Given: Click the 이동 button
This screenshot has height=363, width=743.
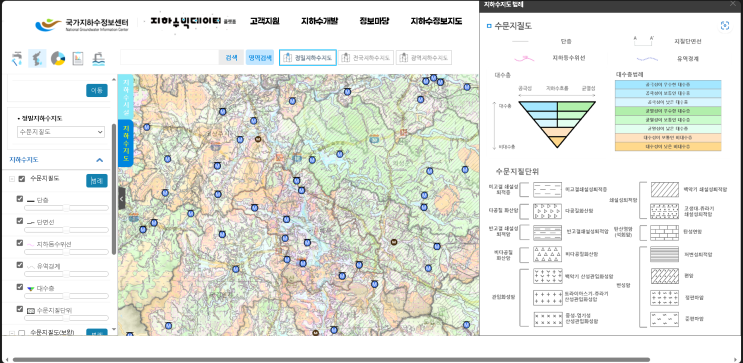Looking at the screenshot, I should click(97, 90).
